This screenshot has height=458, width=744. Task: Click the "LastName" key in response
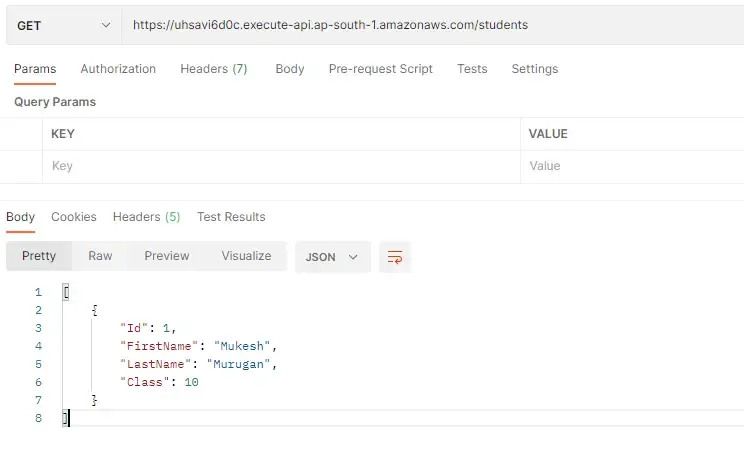pos(155,364)
